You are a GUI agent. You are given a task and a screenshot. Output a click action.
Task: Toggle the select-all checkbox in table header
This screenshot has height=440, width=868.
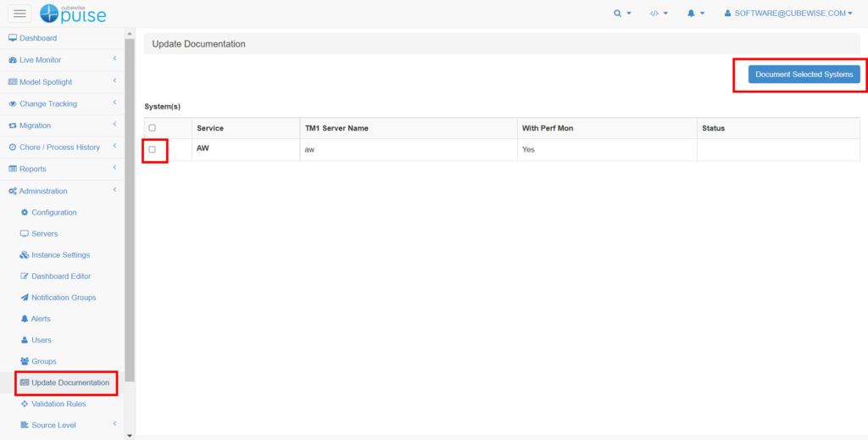153,128
